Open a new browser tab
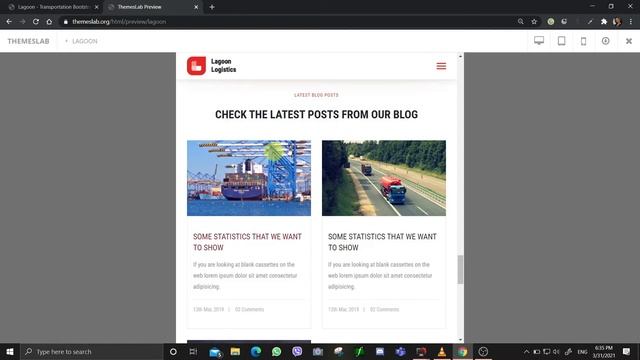This screenshot has width=640, height=360. click(x=212, y=7)
